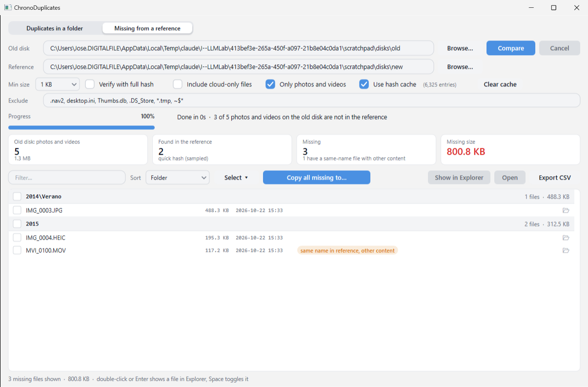Tick the 2014\Verano folder checkbox
This screenshot has height=387, width=588.
17,197
